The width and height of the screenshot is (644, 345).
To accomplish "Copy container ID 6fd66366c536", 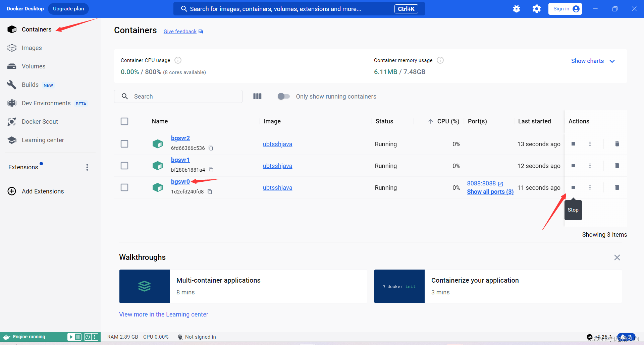I will point(211,148).
